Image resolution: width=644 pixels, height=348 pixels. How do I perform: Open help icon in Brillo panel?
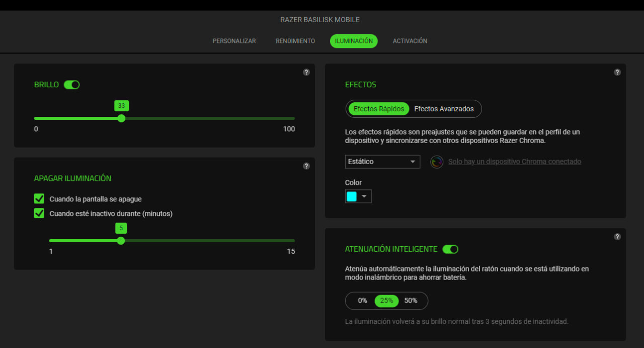[306, 73]
